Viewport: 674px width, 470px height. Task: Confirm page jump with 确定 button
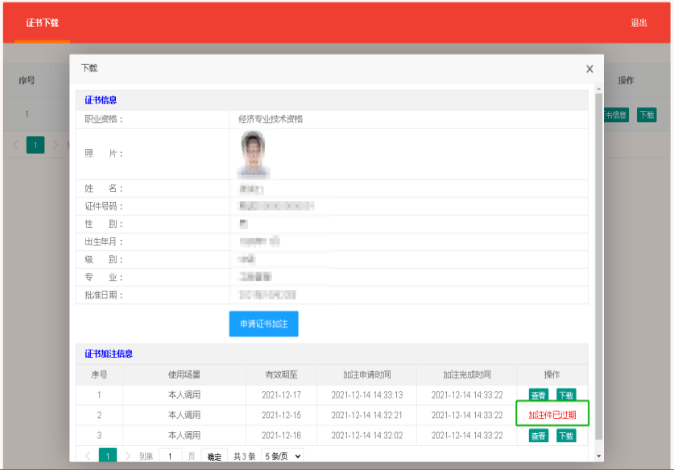tap(214, 456)
